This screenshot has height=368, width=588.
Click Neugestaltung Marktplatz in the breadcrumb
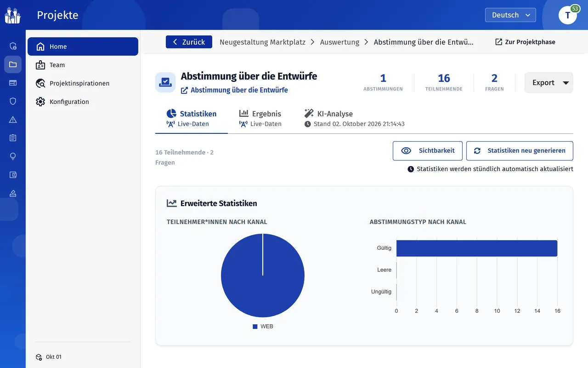(262, 42)
